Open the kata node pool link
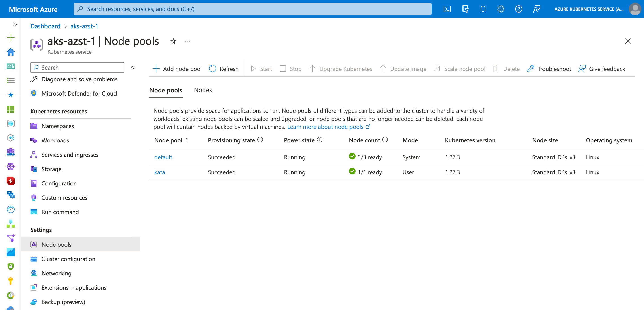This screenshot has height=310, width=644. [159, 172]
